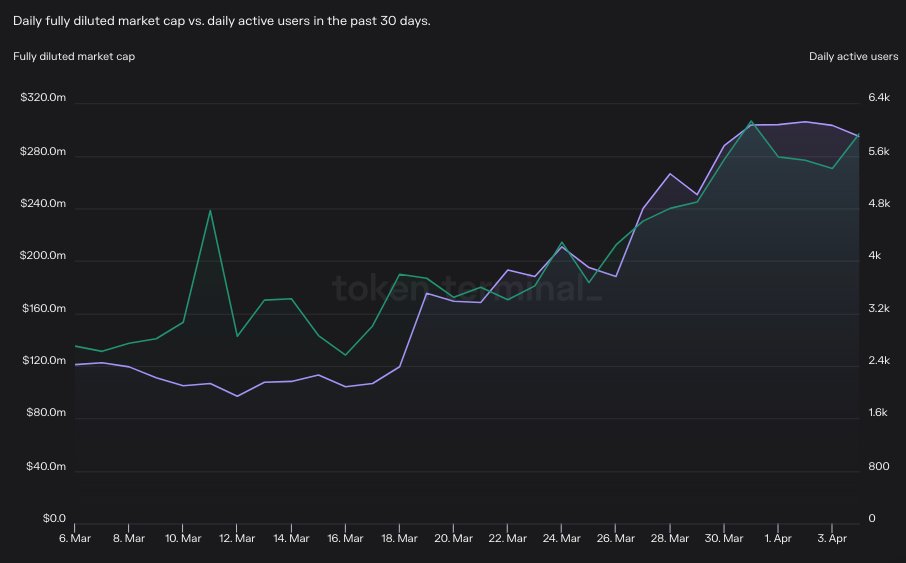Click the '8. Mar' date label
The image size is (906, 563).
tap(128, 538)
